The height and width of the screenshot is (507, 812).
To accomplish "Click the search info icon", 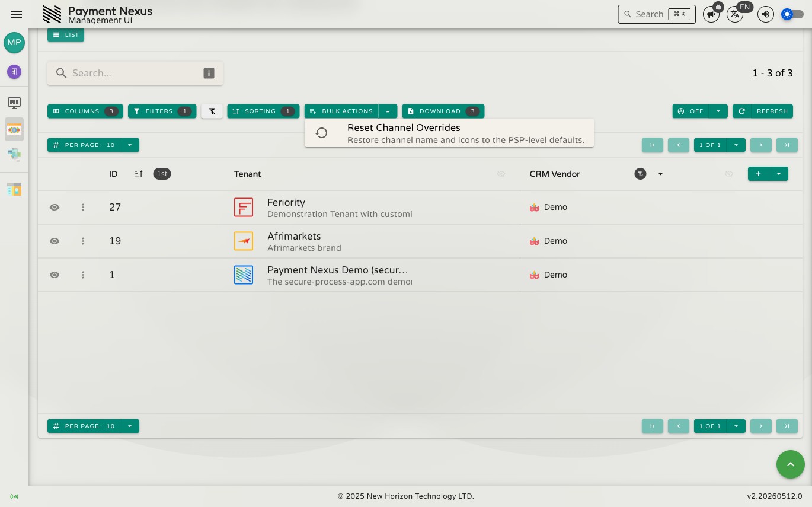I will click(x=209, y=73).
